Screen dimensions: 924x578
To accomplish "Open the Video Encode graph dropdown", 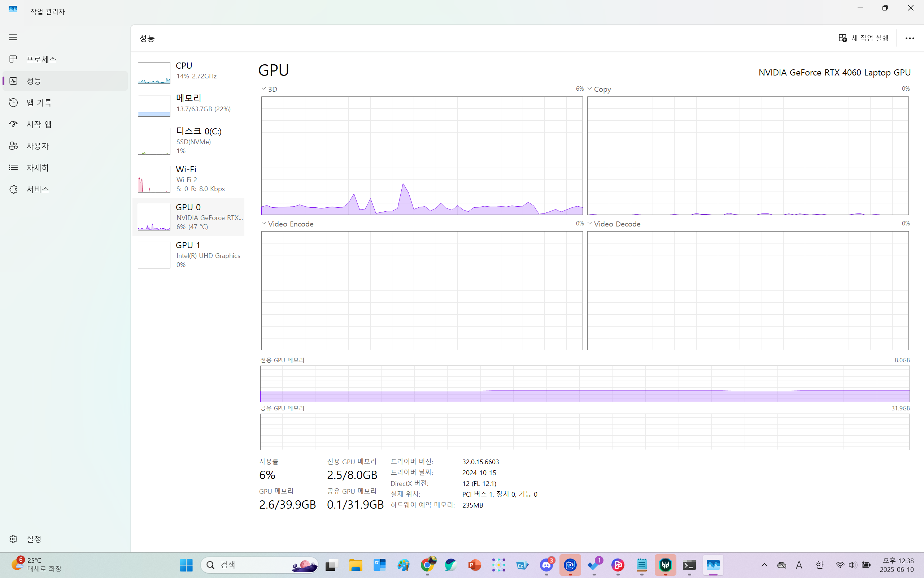I will click(x=288, y=224).
